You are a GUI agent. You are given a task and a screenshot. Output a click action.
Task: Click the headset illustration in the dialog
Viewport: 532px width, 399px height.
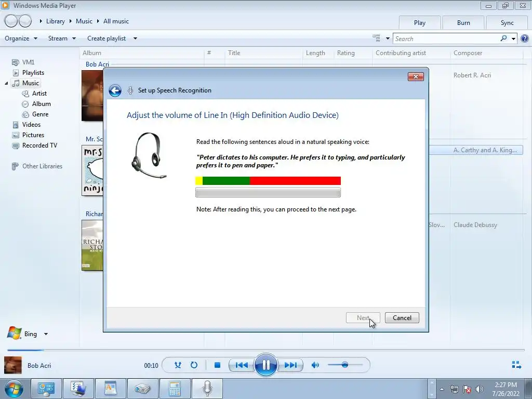[x=149, y=155]
